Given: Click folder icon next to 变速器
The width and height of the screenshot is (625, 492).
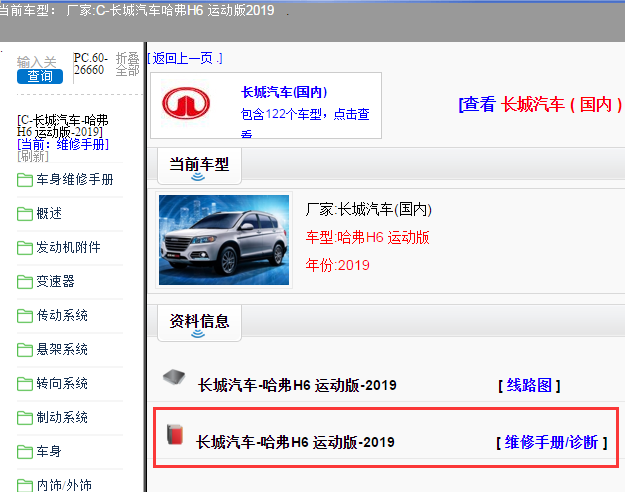Looking at the screenshot, I should tap(25, 281).
